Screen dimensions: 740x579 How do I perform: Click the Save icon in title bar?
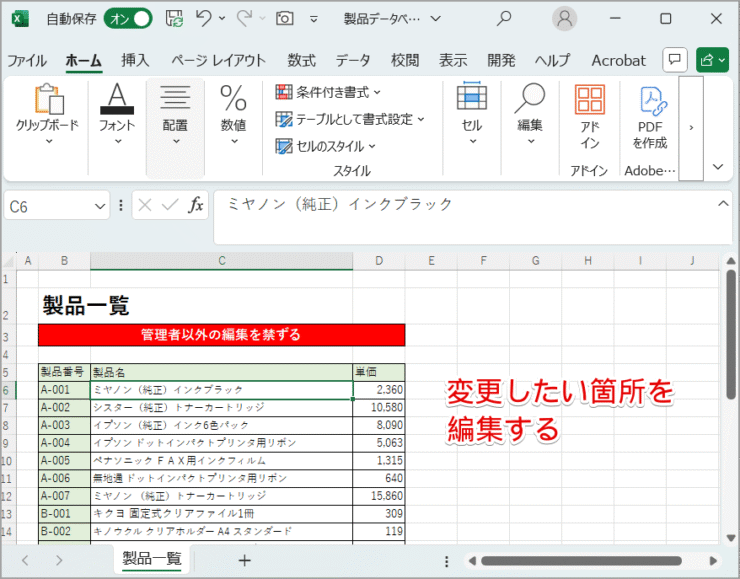pyautogui.click(x=174, y=19)
